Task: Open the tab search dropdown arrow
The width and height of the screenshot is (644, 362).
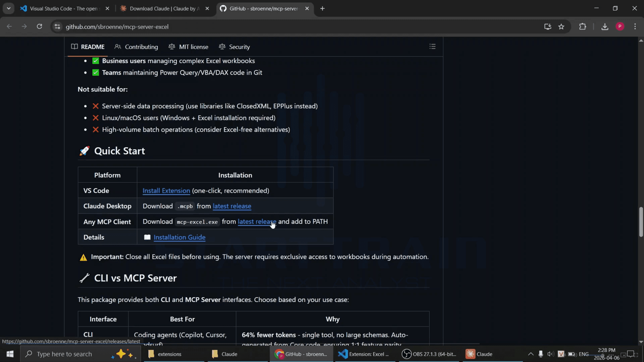Action: tap(9, 8)
